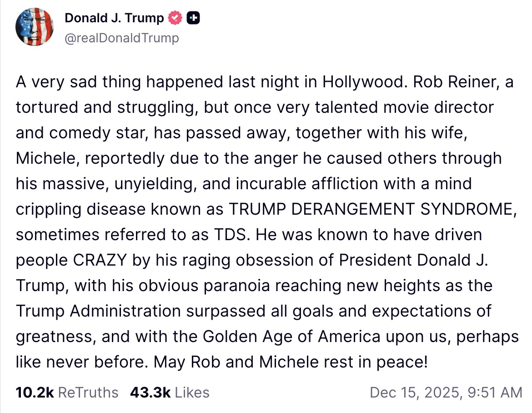View the 10.2k ReTruths list
Viewport: 532px width, 413px height.
[67, 392]
